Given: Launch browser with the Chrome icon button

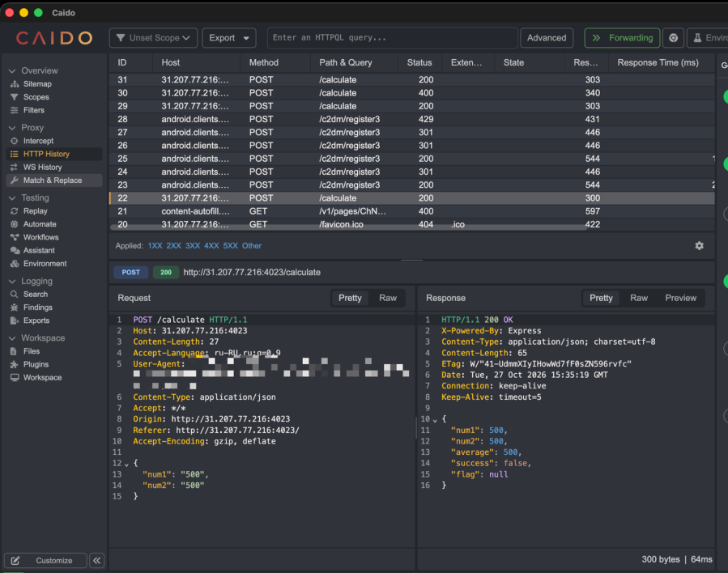Looking at the screenshot, I should pyautogui.click(x=673, y=38).
